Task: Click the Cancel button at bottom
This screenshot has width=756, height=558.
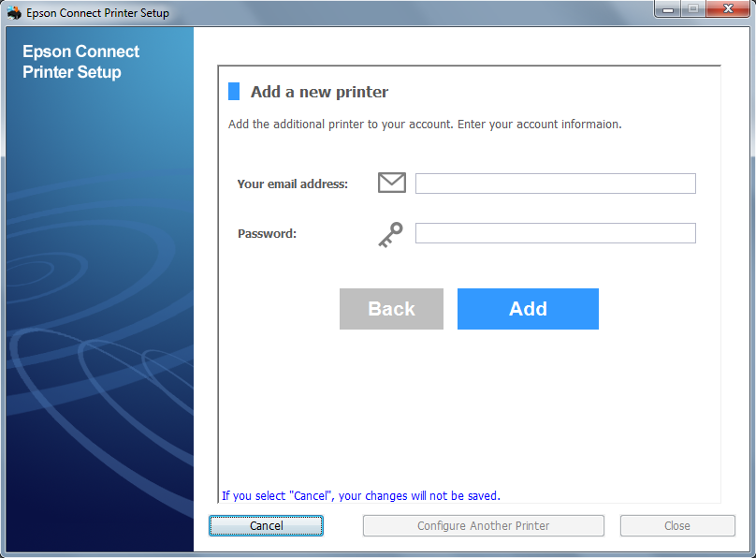Action: tap(266, 526)
